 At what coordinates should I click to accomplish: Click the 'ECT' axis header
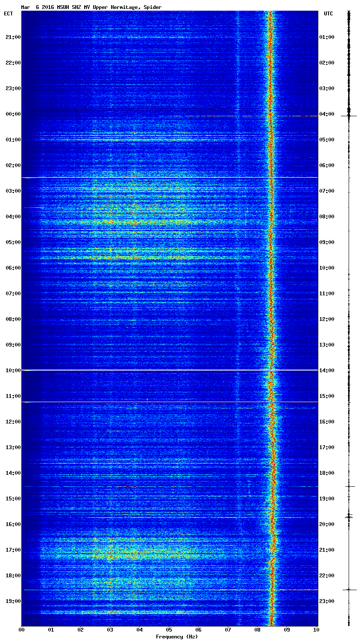[8, 14]
